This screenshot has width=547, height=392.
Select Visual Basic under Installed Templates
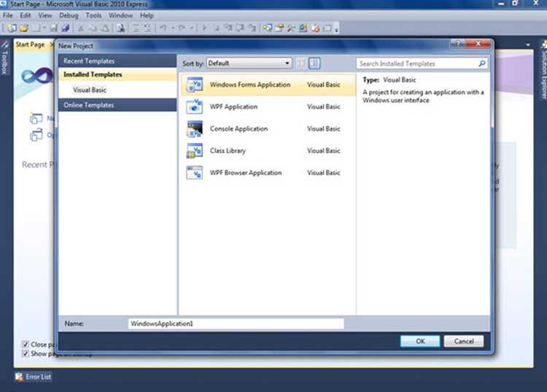90,90
